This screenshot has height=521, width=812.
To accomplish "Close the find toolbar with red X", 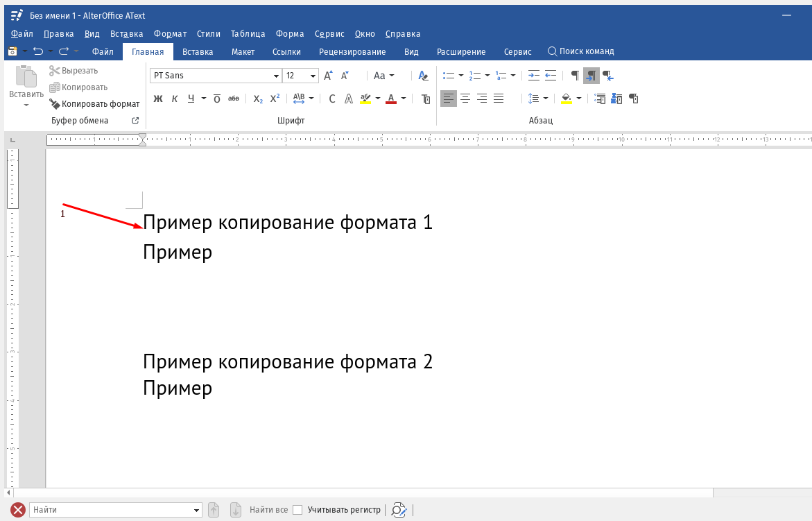I will (x=17, y=510).
